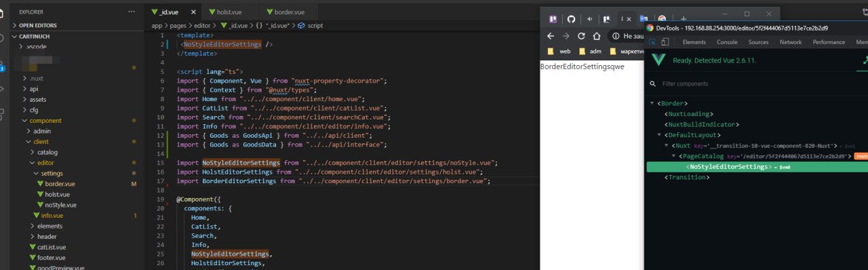Click GitHub tab icon in browser
The width and height of the screenshot is (868, 270).
[x=572, y=19]
